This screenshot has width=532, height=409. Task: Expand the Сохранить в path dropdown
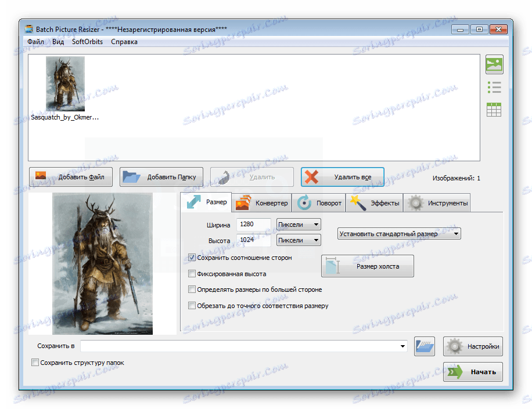[x=402, y=346]
